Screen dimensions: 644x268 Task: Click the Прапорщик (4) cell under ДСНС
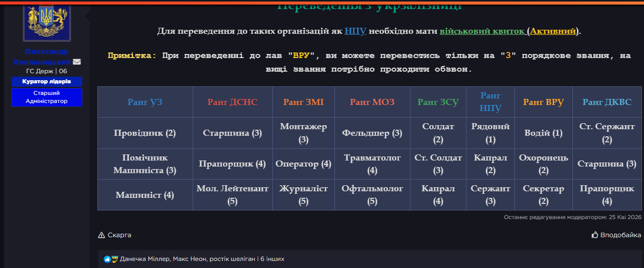[x=232, y=164]
